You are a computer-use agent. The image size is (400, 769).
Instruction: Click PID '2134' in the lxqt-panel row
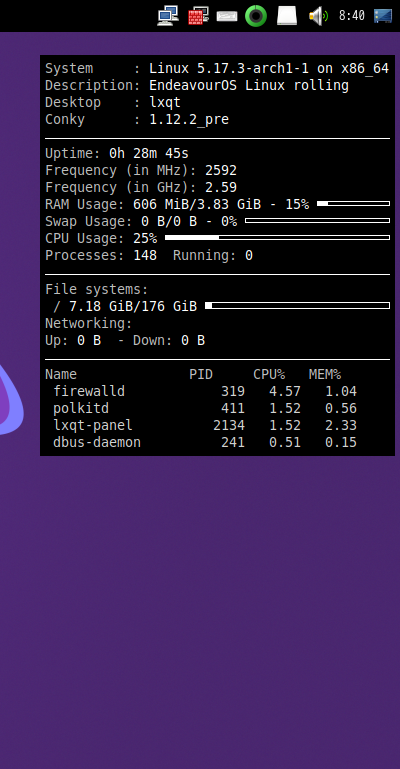(229, 426)
